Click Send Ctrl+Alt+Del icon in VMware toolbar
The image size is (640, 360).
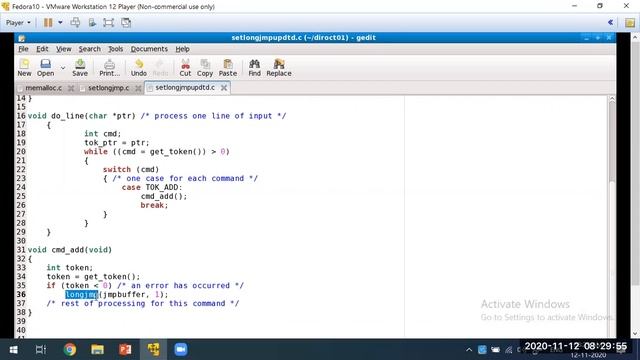point(75,22)
